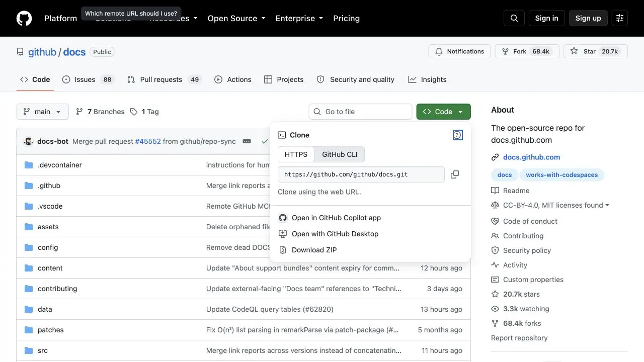Click the assets folder icon

29,227
